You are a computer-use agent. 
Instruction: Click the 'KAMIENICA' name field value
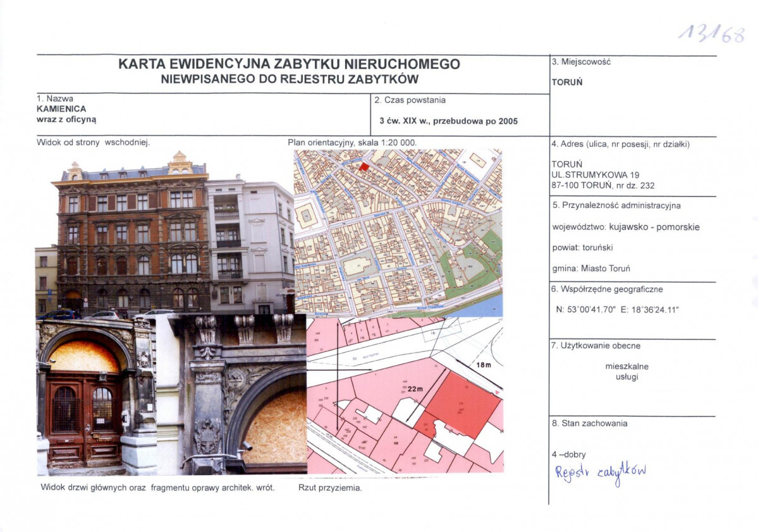[61, 109]
